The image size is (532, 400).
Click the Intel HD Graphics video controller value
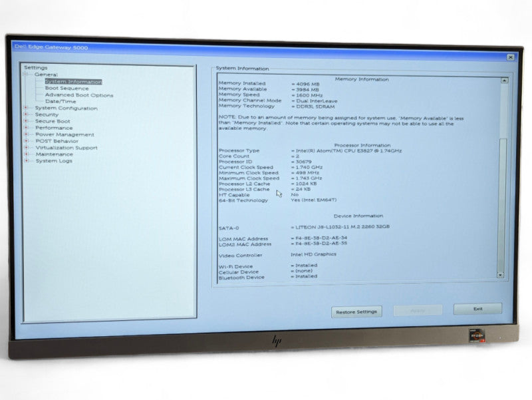(313, 254)
